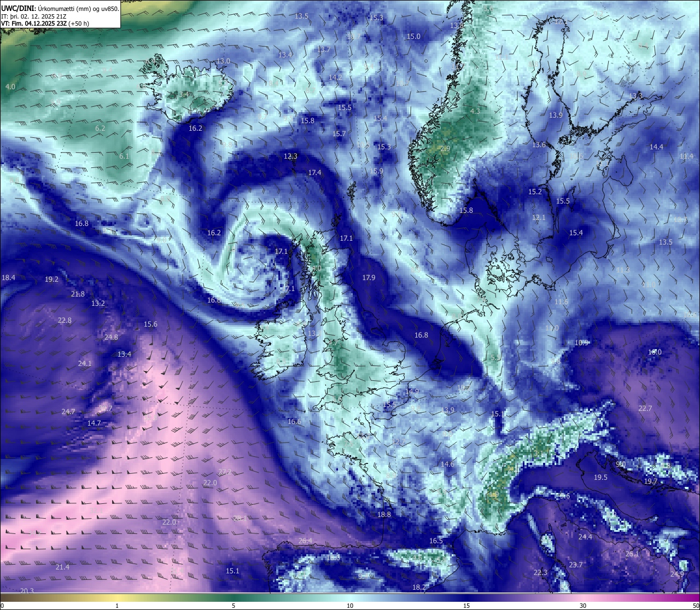Select the VT valid time line
The image size is (700, 610).
(x=45, y=24)
